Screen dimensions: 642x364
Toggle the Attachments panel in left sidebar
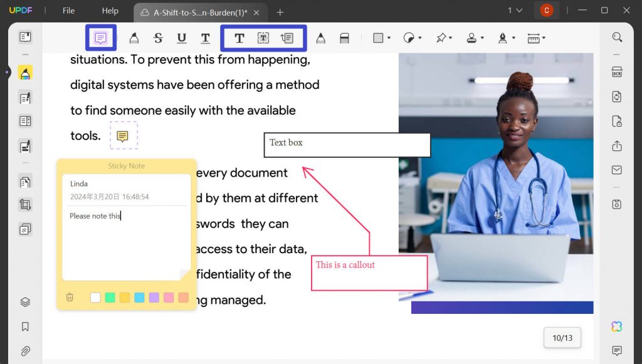tap(24, 351)
